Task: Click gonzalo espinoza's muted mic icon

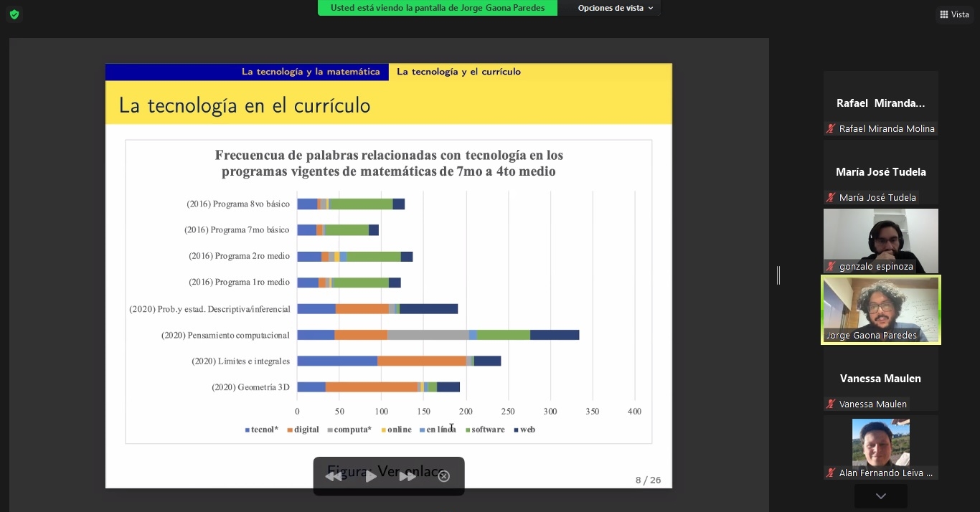Action: coord(831,267)
